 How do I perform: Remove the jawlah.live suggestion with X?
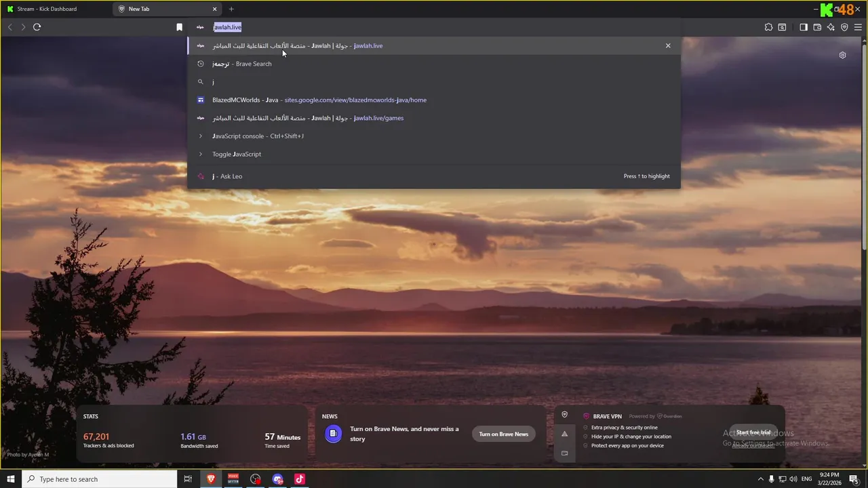(668, 45)
